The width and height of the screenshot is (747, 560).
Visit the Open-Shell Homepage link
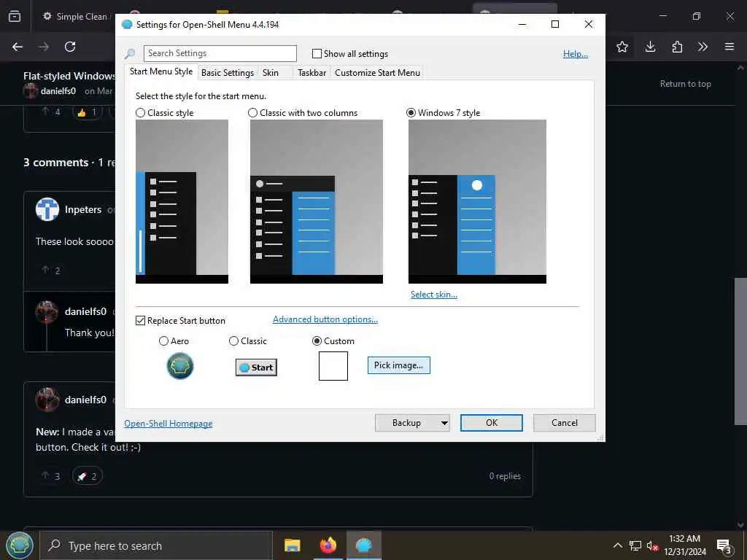pyautogui.click(x=169, y=424)
